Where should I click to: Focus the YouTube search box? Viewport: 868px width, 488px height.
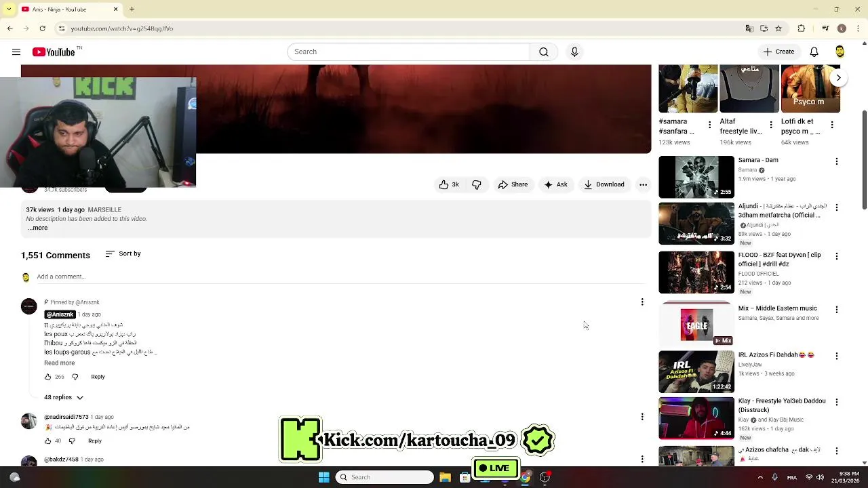(408, 52)
